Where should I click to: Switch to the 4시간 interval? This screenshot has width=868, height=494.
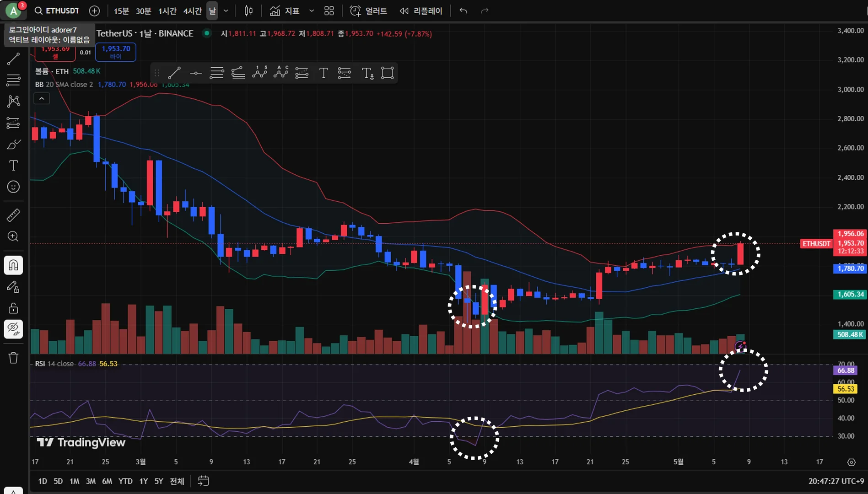[192, 11]
